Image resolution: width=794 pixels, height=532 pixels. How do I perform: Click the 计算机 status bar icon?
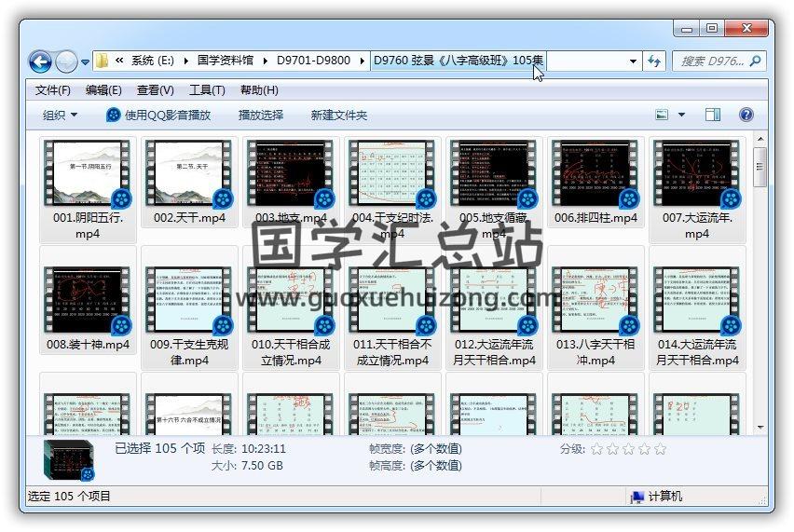tap(637, 497)
